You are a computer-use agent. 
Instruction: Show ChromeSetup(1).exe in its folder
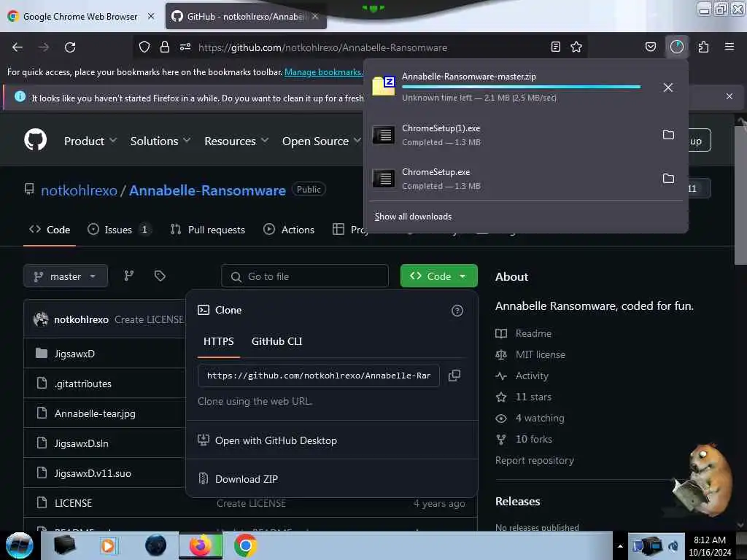point(668,135)
